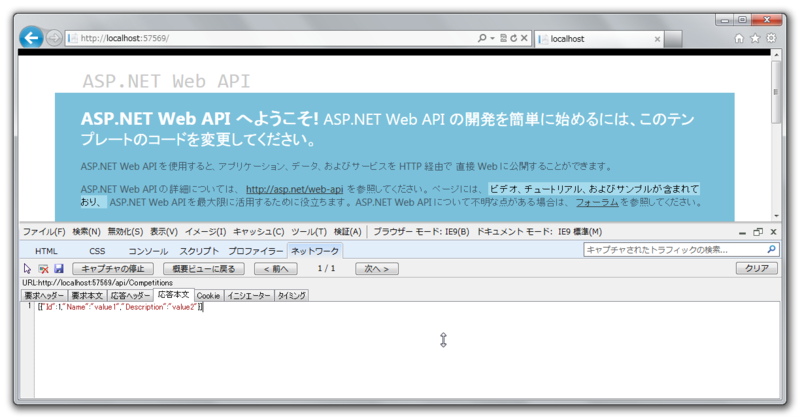Open the 要求ヘッダー tab
This screenshot has height=418, width=800.
44,296
